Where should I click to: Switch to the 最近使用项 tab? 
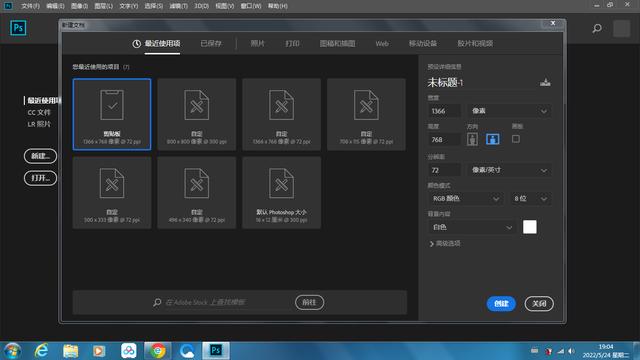pyautogui.click(x=157, y=44)
